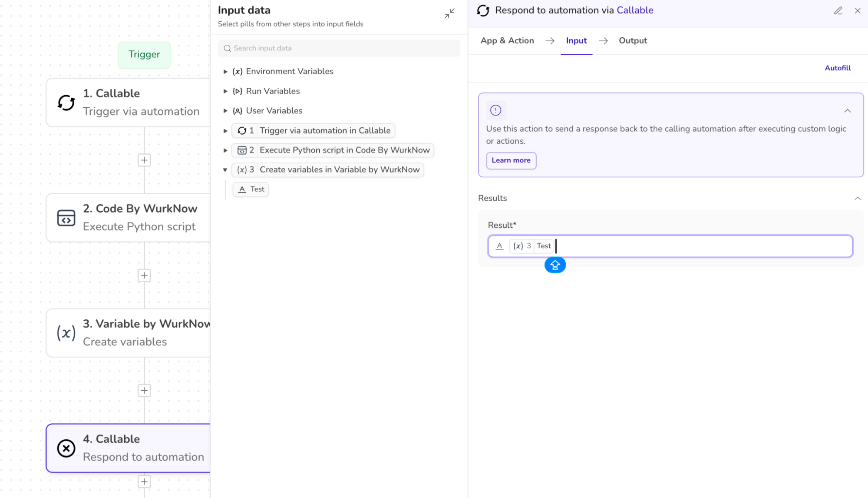The width and height of the screenshot is (868, 498).
Task: Click the Respond to automation X icon
Action: [x=66, y=448]
